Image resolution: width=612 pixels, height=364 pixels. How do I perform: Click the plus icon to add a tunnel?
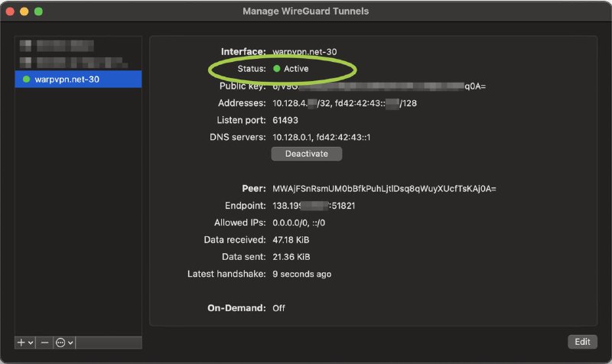(x=21, y=343)
